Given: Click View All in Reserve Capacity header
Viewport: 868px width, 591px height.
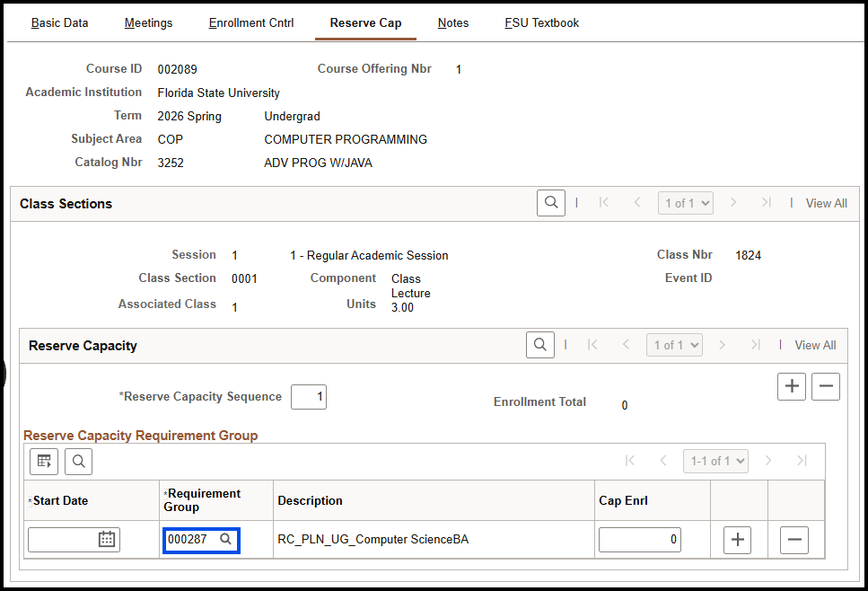Looking at the screenshot, I should 814,345.
